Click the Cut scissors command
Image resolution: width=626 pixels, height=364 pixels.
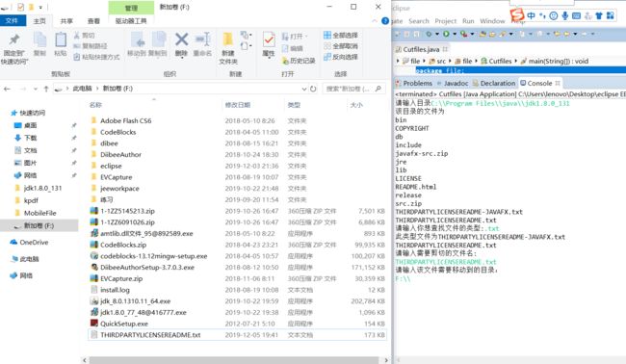[84, 36]
